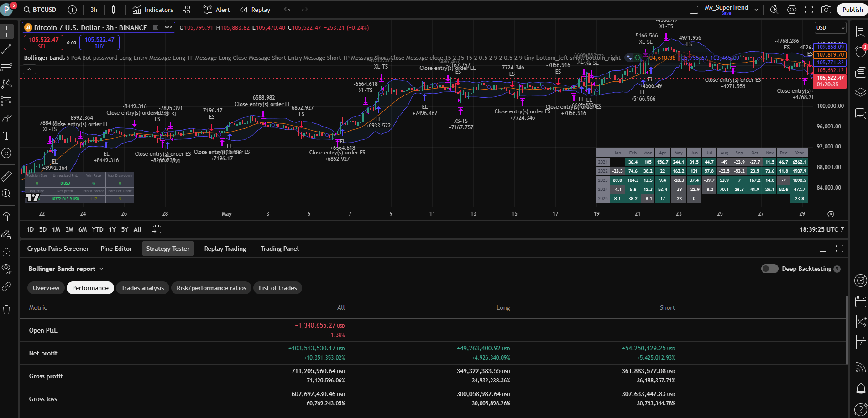Open the symbol legend more options
The image size is (868, 418).
pos(168,27)
